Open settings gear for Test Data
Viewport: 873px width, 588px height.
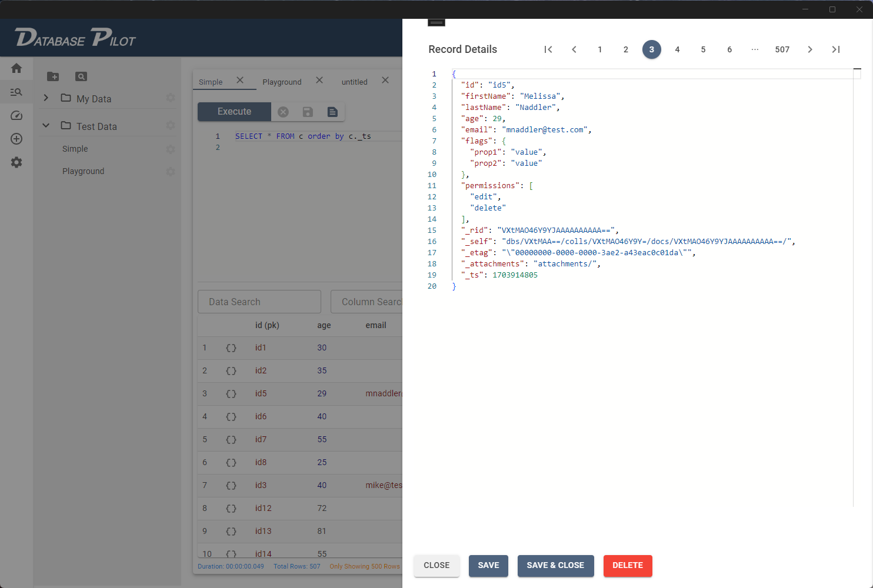(x=171, y=125)
